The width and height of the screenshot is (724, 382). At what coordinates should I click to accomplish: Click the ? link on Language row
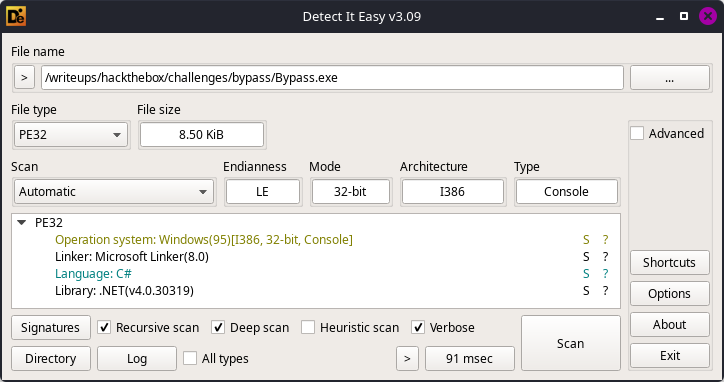(x=605, y=274)
